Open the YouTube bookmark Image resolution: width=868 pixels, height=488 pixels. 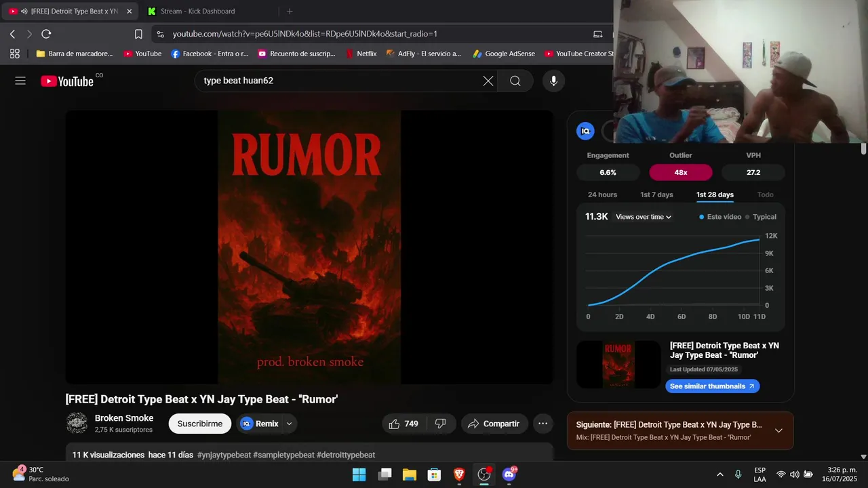[x=142, y=54]
